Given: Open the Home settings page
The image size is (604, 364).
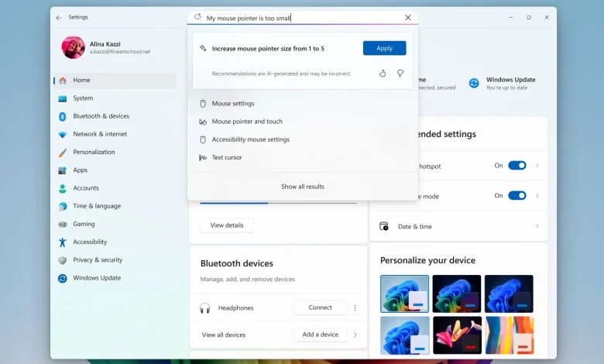Looking at the screenshot, I should pos(115,80).
